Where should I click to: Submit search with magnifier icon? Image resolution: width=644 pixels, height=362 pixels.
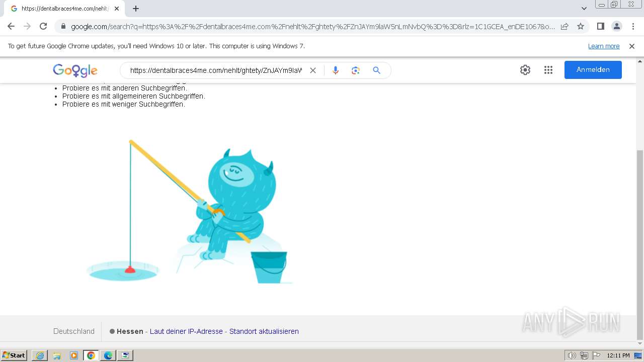tap(376, 70)
